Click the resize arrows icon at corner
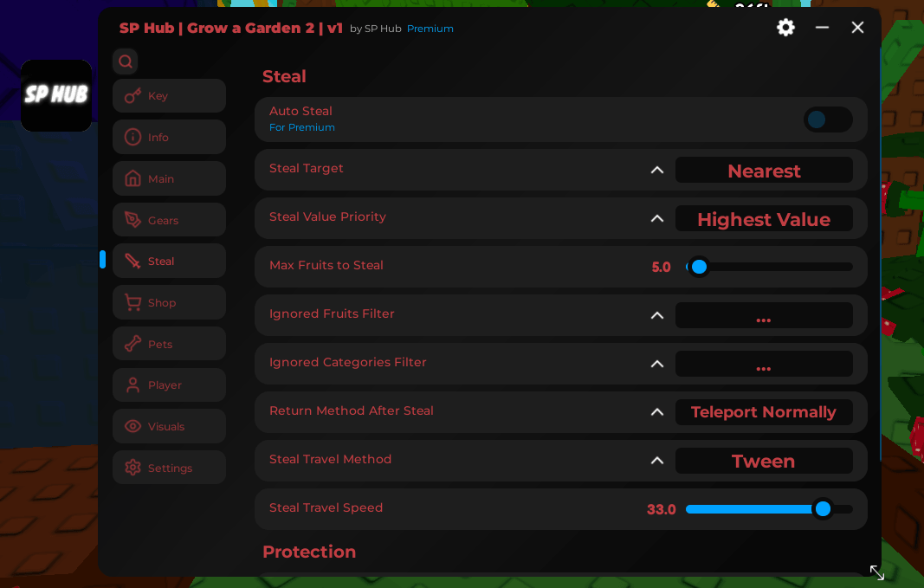Image resolution: width=924 pixels, height=588 pixels. pyautogui.click(x=877, y=572)
